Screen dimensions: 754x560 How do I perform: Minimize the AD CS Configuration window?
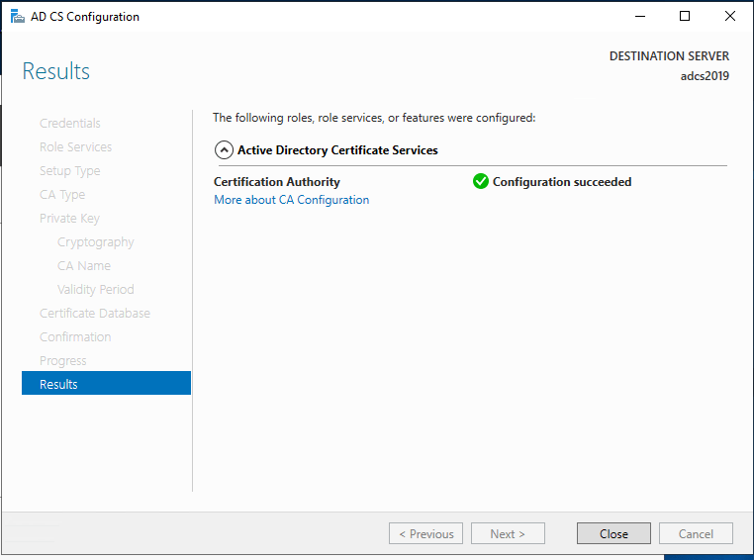[638, 16]
